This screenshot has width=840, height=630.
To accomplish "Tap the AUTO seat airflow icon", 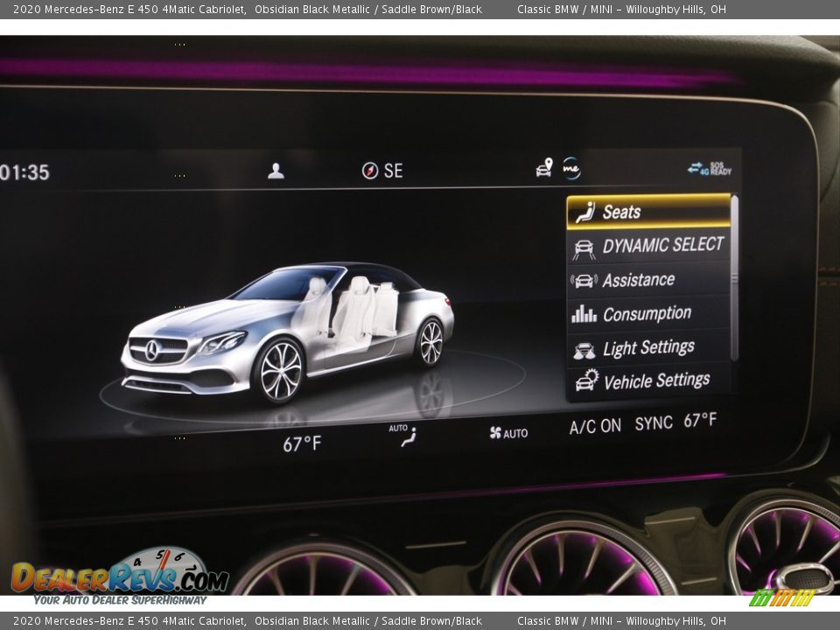I will [x=402, y=435].
